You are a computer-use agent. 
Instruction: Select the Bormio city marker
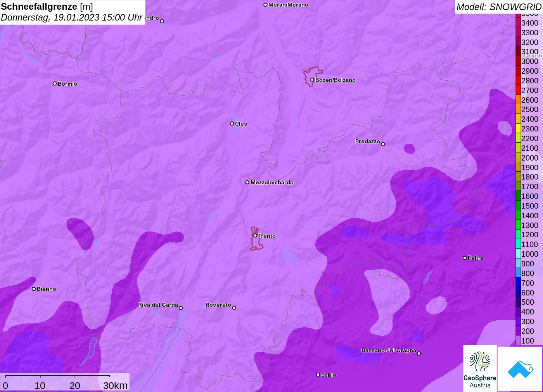55,83
